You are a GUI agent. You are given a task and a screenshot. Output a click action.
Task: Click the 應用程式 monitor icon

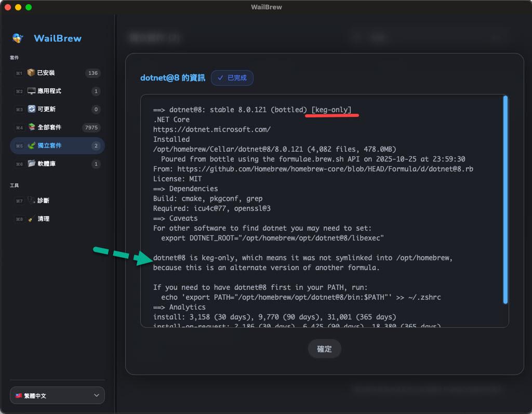tap(31, 91)
